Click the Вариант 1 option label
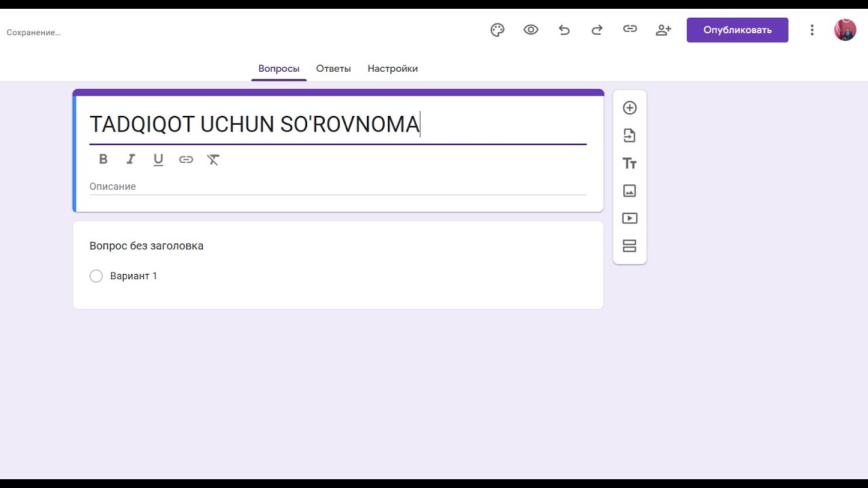The height and width of the screenshot is (488, 868). (134, 276)
